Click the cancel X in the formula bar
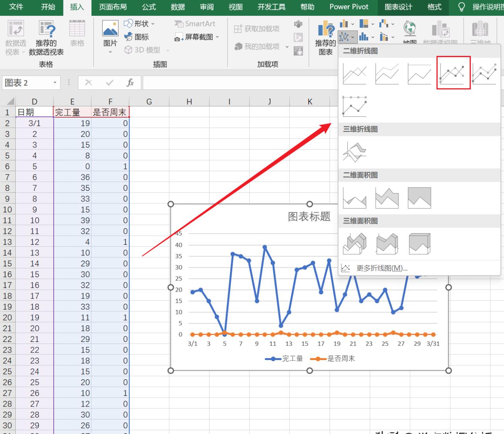The height and width of the screenshot is (434, 504). [89, 83]
